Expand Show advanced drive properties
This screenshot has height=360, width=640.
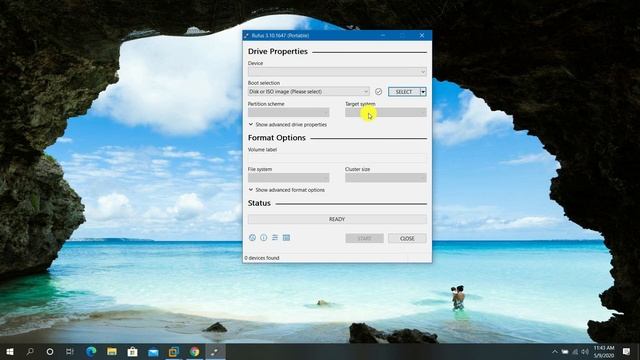click(288, 124)
